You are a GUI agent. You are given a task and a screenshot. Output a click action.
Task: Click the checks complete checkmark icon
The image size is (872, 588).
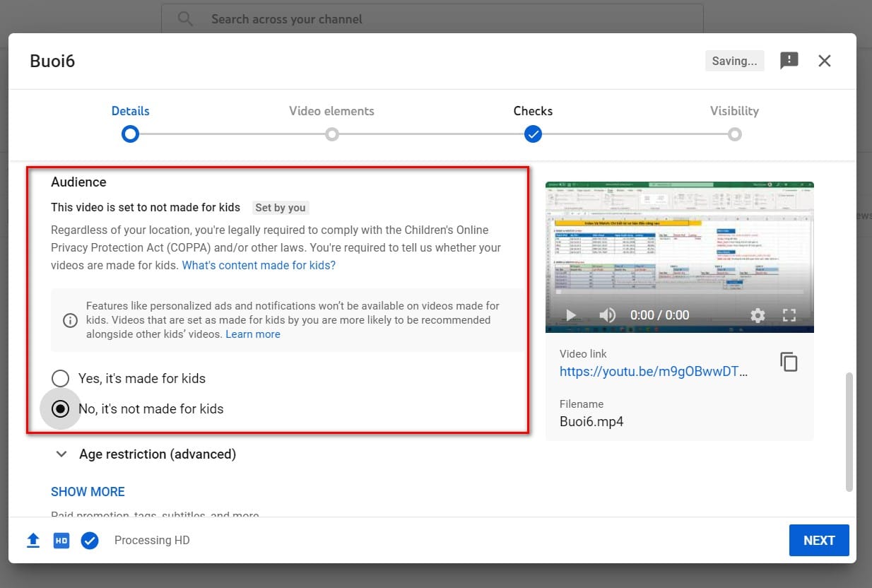(x=90, y=541)
